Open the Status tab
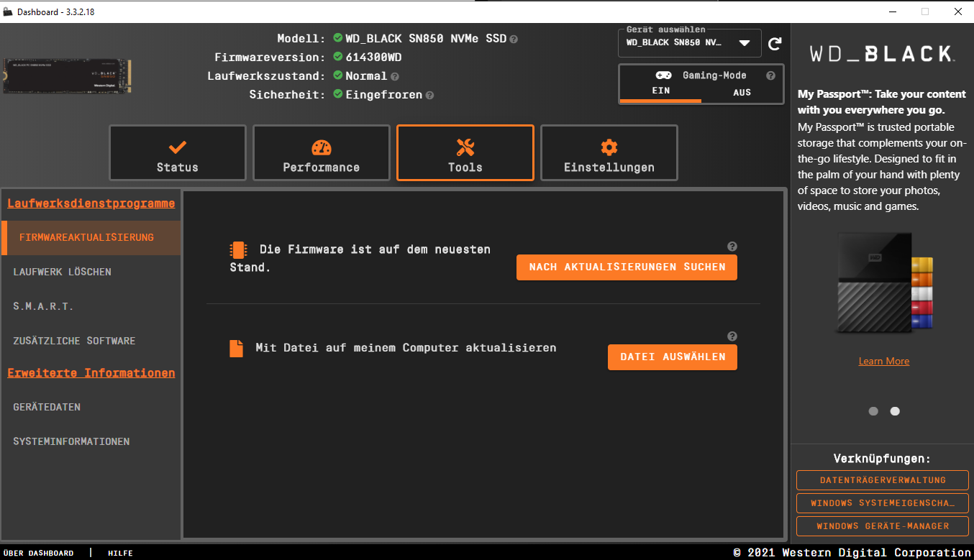 (178, 153)
